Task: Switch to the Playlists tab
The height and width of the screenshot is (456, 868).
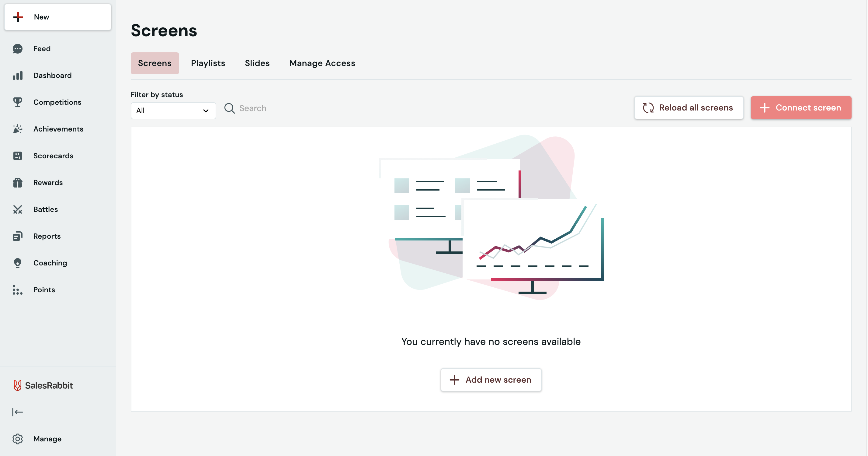Action: (208, 63)
